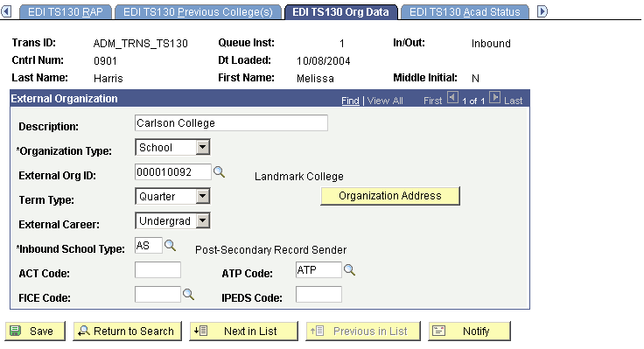Show previous row in External Organization
644x349 pixels.
(x=452, y=98)
